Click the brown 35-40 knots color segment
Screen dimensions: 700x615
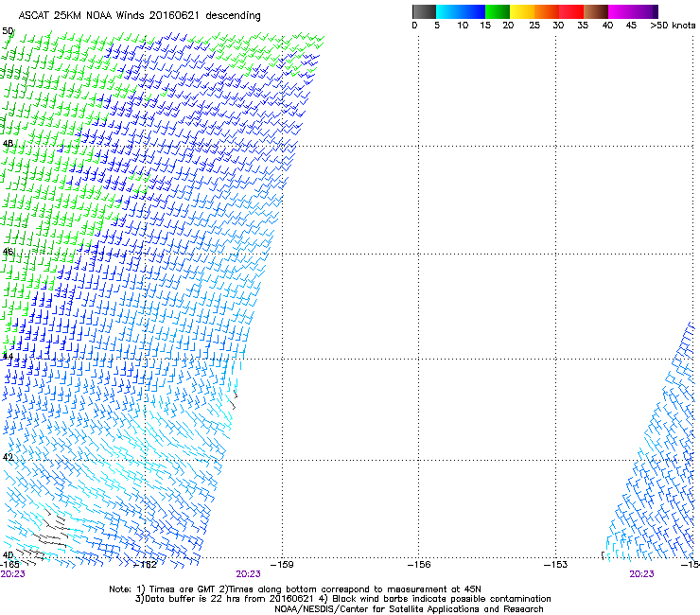[596, 11]
